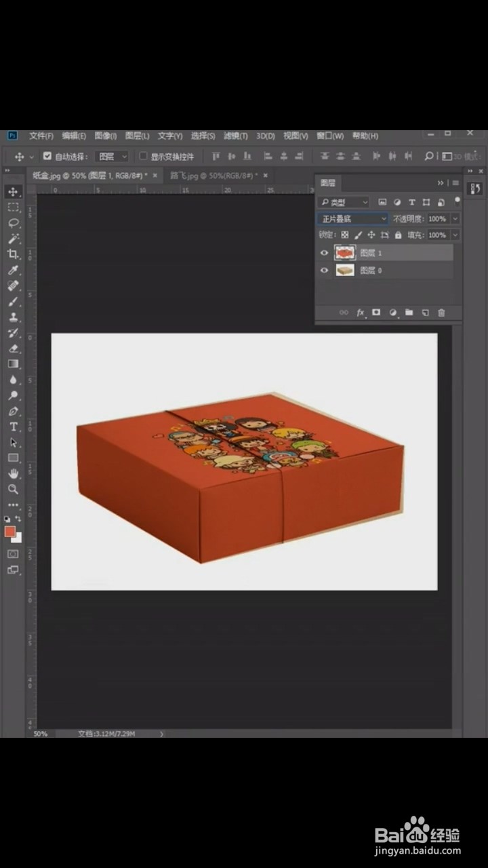Uncheck the 自动选择 checkbox
The image size is (488, 868).
point(47,156)
